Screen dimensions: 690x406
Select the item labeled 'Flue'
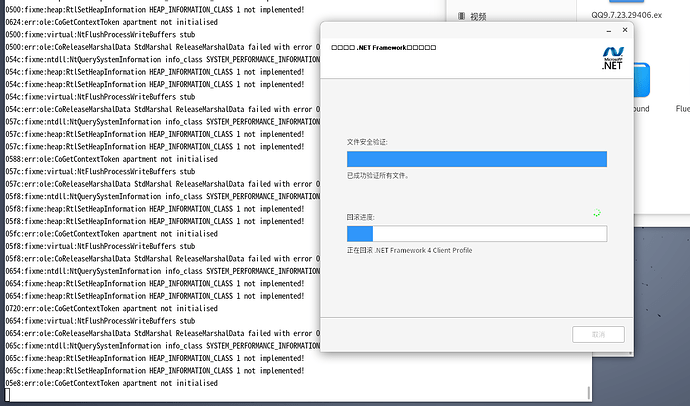[x=683, y=109]
